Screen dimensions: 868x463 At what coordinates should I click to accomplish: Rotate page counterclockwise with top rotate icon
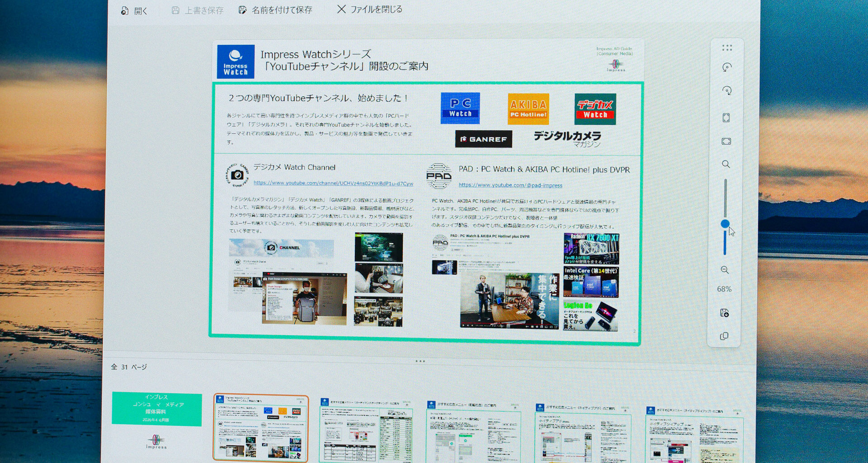point(727,67)
